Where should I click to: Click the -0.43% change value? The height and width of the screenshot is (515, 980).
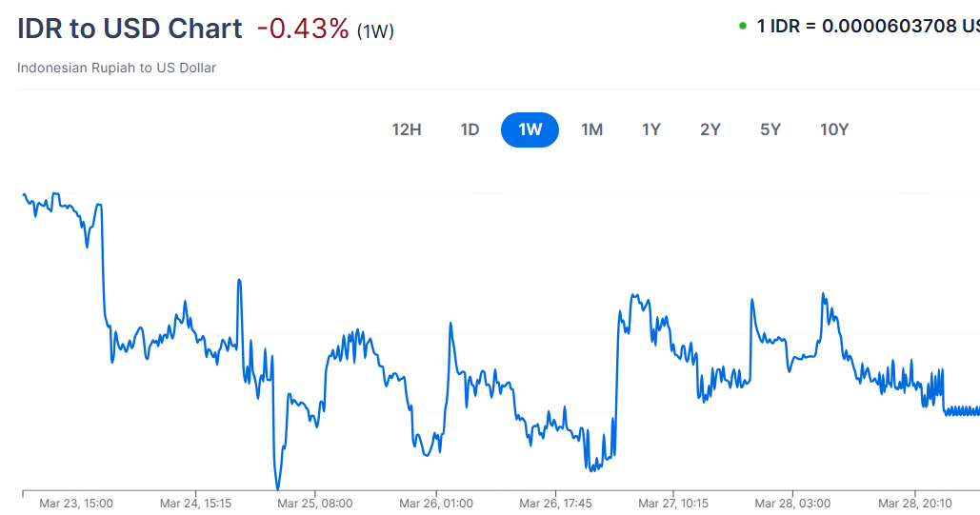point(303,29)
